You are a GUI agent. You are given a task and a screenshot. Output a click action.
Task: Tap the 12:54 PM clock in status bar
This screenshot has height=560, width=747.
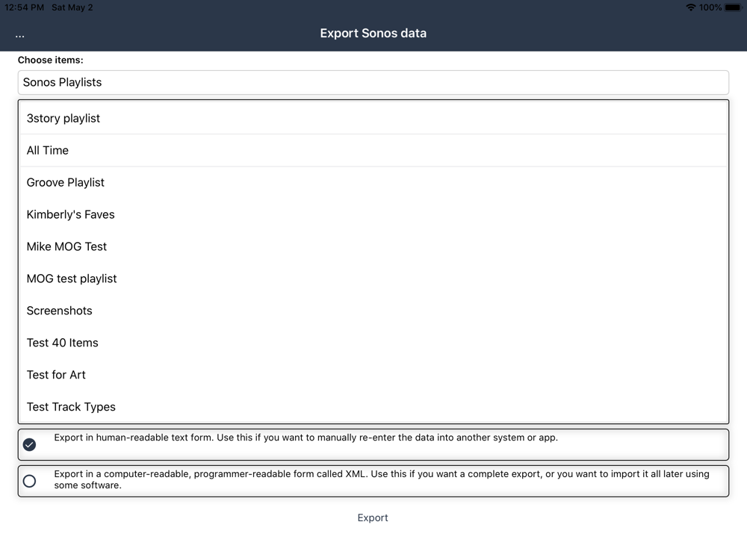tap(25, 7)
